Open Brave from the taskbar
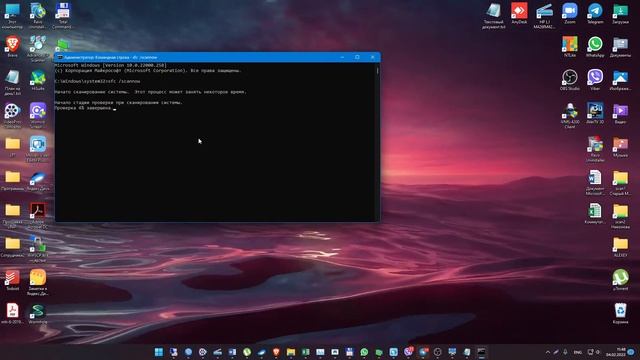The image size is (640, 360). (x=276, y=352)
